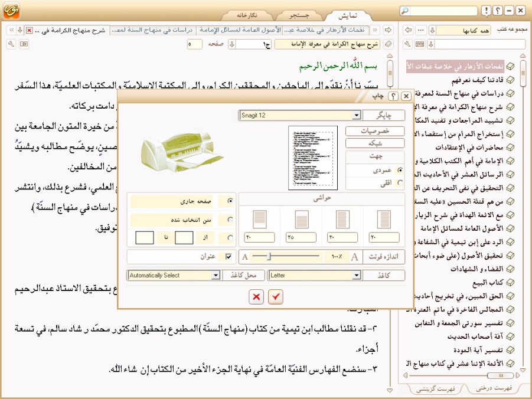Close the active book tab with the red X
532x399 pixels.
coord(30,31)
